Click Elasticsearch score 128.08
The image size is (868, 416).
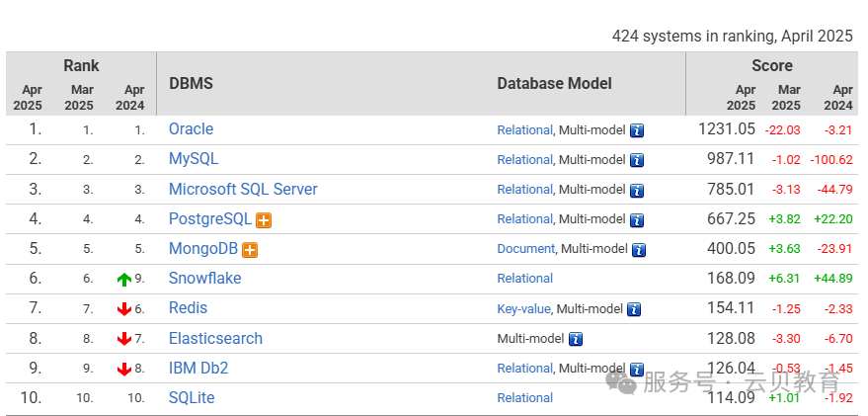click(731, 338)
